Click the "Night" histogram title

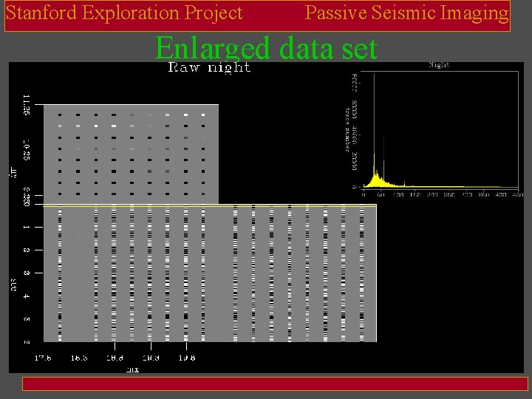[x=439, y=65]
